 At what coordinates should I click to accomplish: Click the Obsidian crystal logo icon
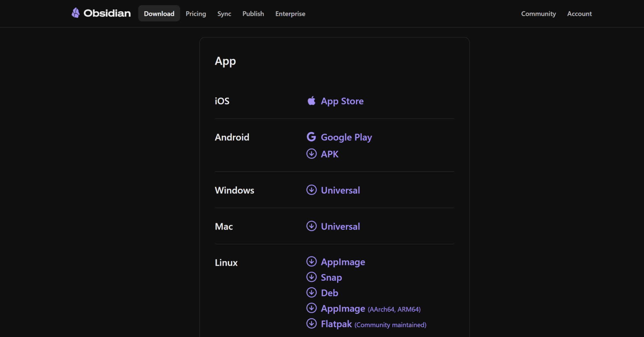(x=75, y=13)
